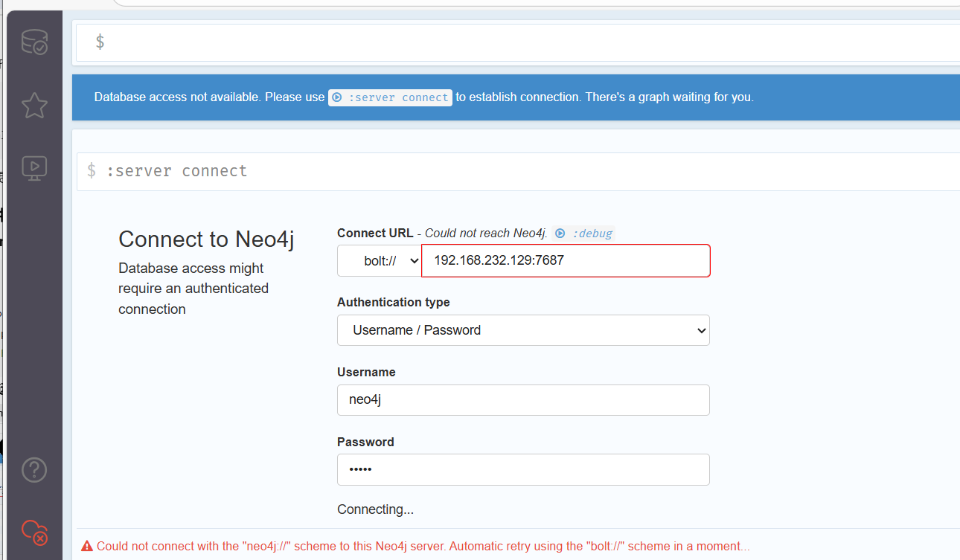Screen dimensions: 960x560
Task: Click the Password label
Action: (365, 442)
